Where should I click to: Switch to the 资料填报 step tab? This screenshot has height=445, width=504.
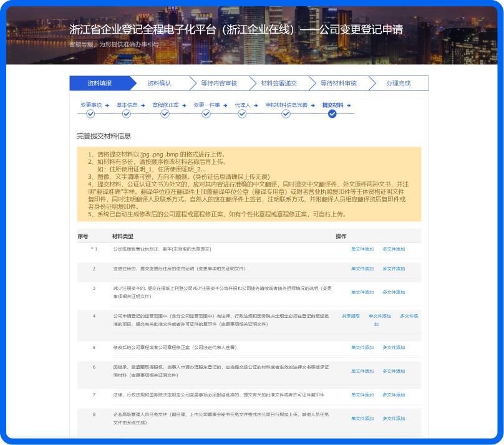point(100,84)
